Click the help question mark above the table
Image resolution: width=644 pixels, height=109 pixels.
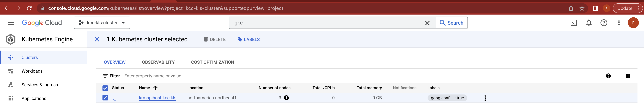click(608, 76)
